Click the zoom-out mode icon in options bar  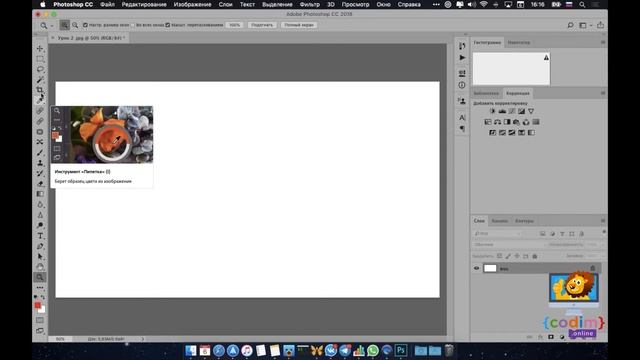click(75, 25)
